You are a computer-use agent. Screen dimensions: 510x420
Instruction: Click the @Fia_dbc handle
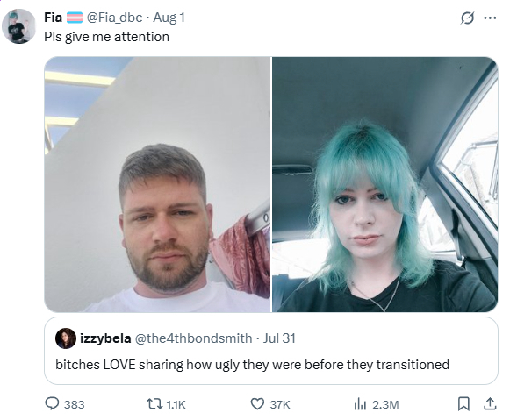[114, 18]
